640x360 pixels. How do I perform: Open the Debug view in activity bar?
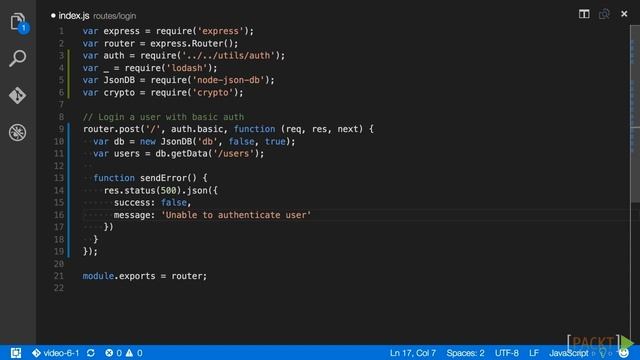pos(18,132)
